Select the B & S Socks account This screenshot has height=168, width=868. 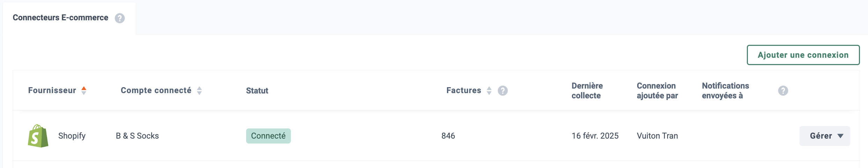(x=137, y=136)
